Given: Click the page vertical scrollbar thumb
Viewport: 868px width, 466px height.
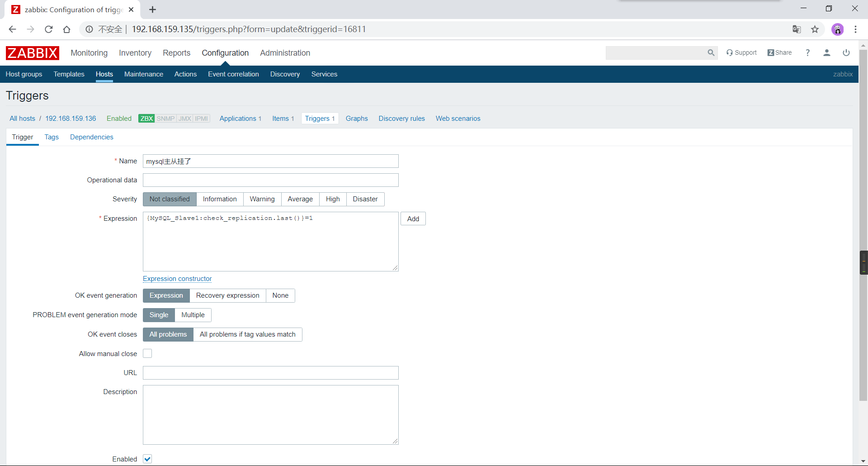Looking at the screenshot, I should pyautogui.click(x=863, y=225).
